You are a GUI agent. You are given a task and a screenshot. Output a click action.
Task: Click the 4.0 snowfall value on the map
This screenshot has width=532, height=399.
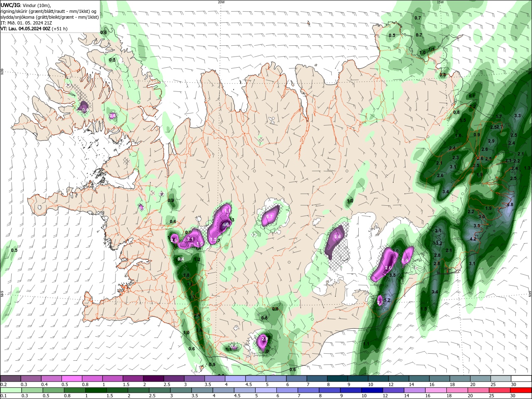[226, 224]
